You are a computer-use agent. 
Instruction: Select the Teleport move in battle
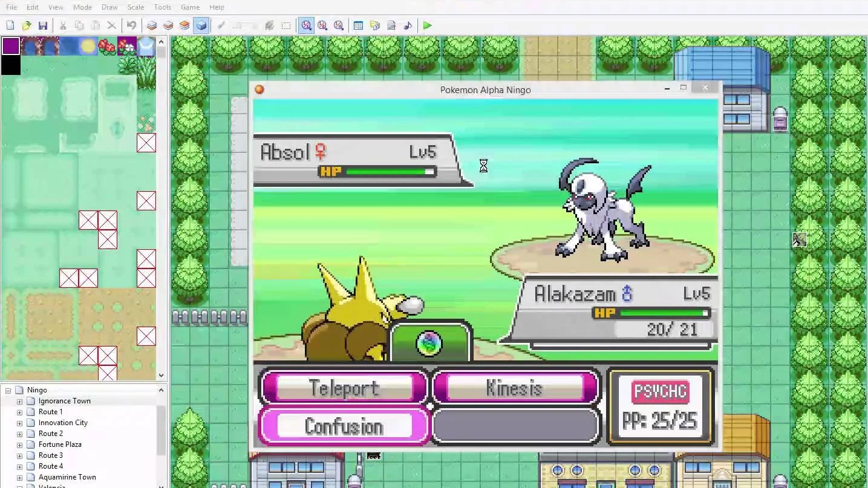coord(344,388)
